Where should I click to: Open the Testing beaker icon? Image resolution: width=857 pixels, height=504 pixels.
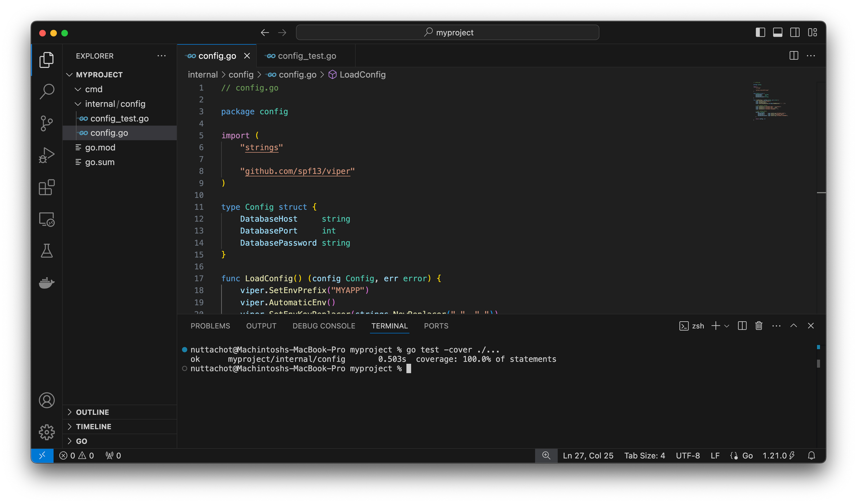46,251
